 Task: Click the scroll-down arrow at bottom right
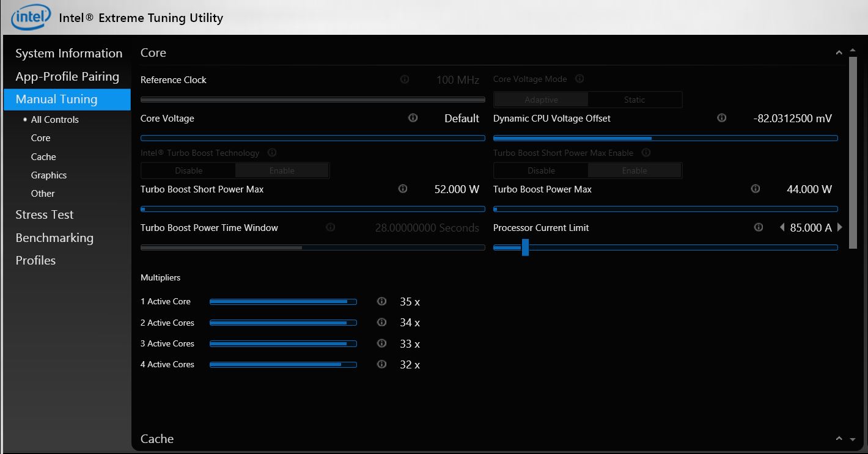point(853,439)
